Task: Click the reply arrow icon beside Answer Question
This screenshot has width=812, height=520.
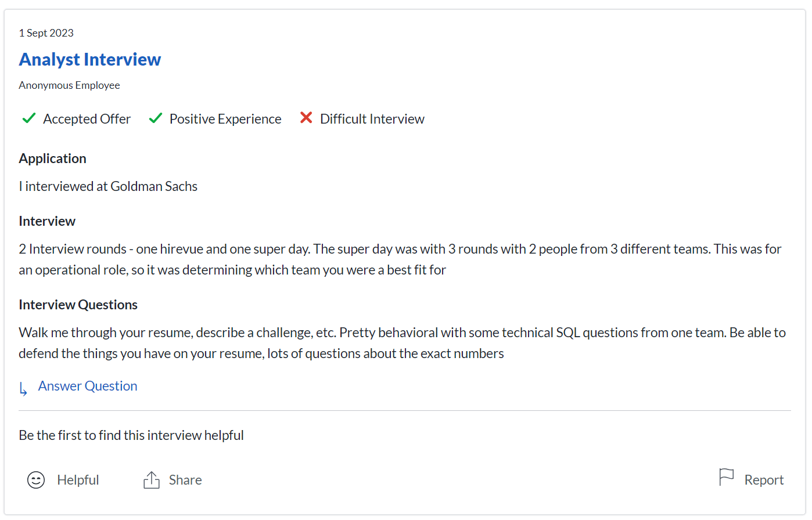Action: 23,389
